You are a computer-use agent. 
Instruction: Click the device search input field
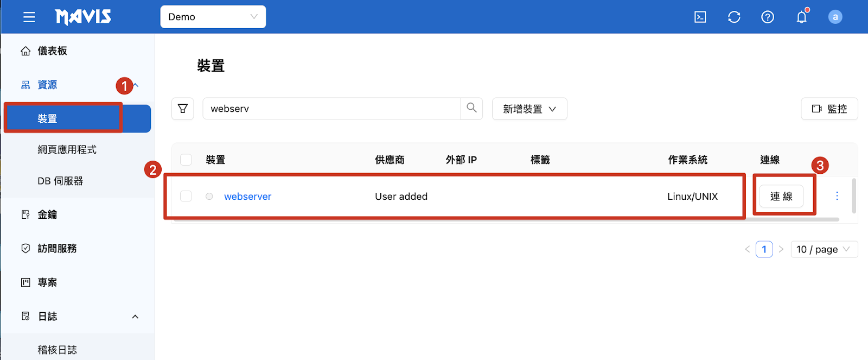click(x=331, y=109)
